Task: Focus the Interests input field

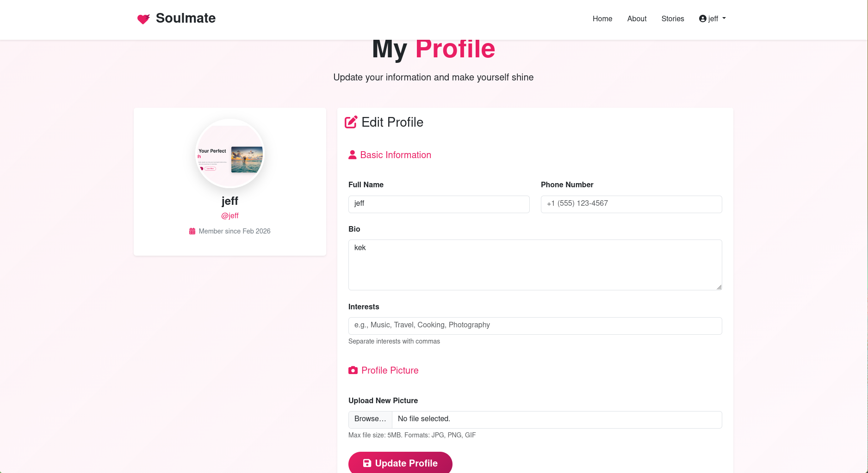Action: click(x=535, y=326)
